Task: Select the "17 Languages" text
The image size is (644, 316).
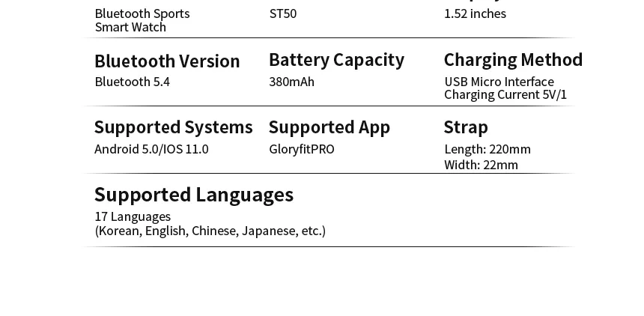Action: coord(133,216)
